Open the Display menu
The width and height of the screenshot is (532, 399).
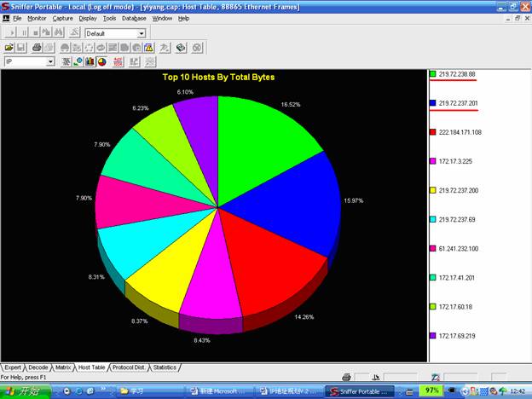[88, 18]
